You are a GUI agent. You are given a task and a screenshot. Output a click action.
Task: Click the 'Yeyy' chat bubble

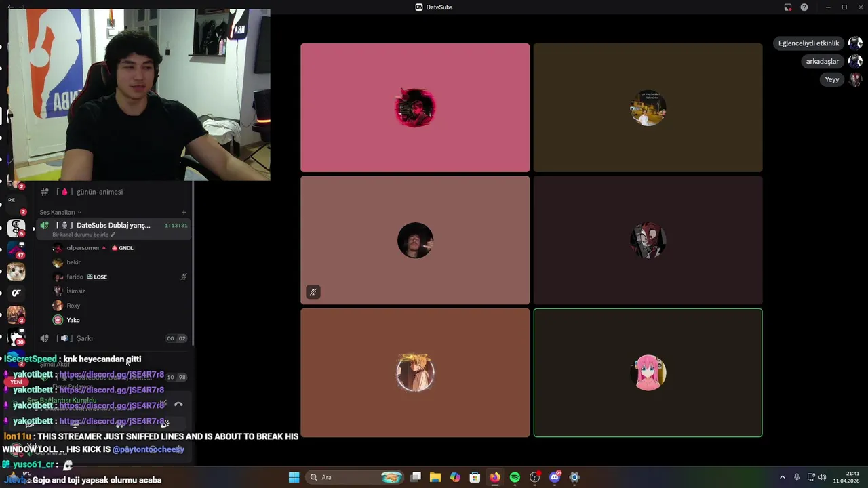click(x=832, y=79)
